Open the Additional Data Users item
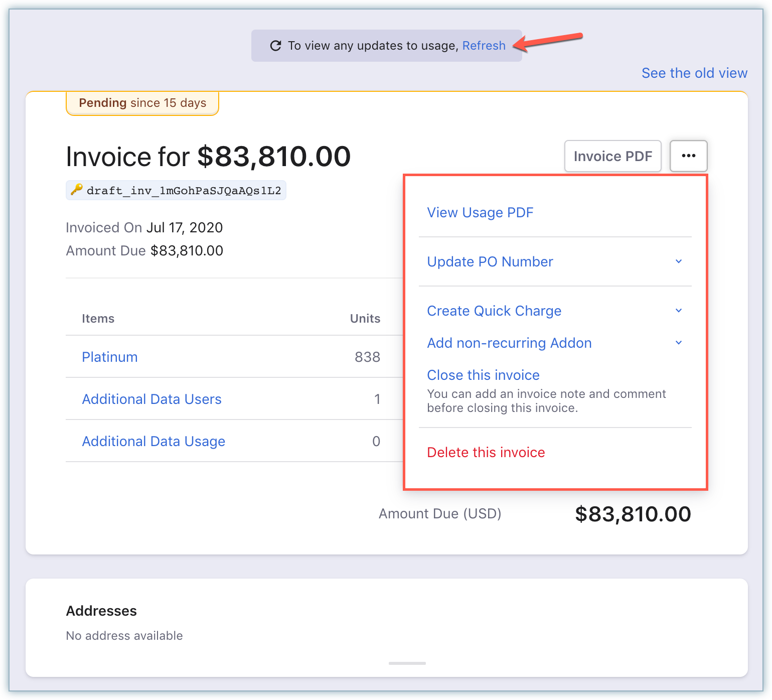Viewport: 772px width, 700px height. (x=151, y=399)
